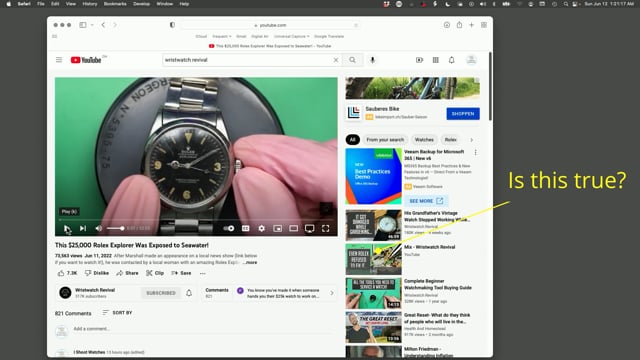Open the Bookmarks menu

[115, 4]
